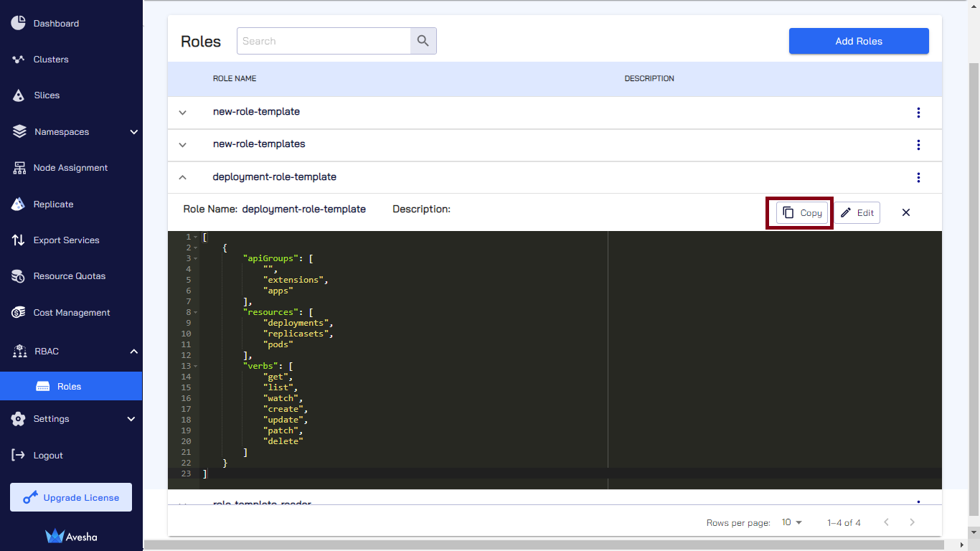The height and width of the screenshot is (551, 980).
Task: Click the Add Roles button
Action: 859,41
